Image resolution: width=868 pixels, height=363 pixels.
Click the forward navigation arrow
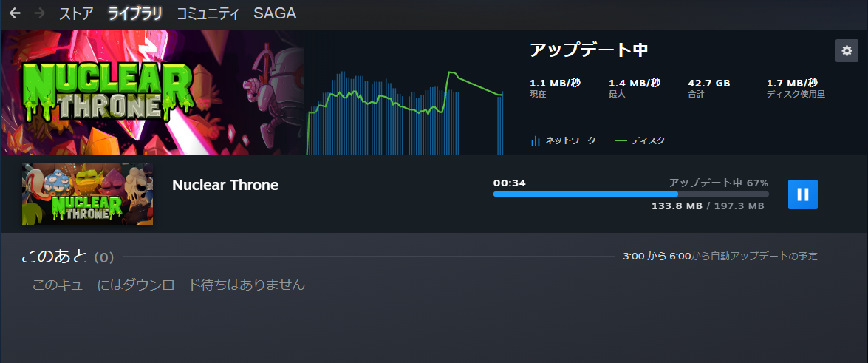(x=39, y=13)
